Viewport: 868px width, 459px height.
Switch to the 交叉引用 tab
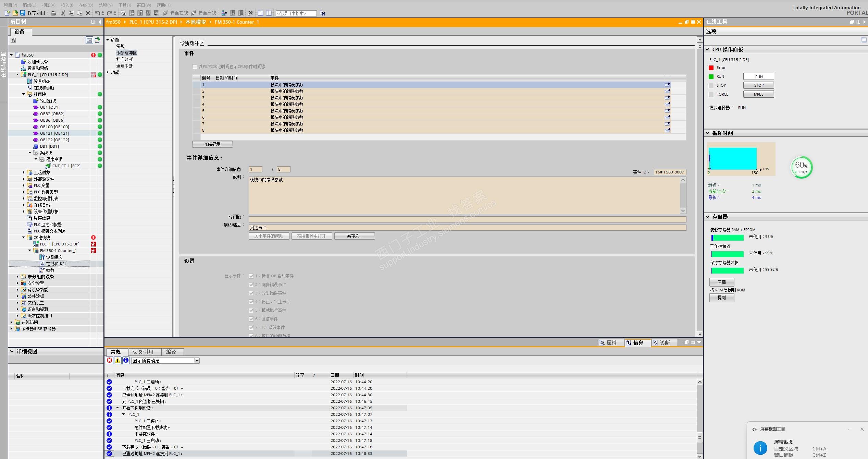[143, 352]
